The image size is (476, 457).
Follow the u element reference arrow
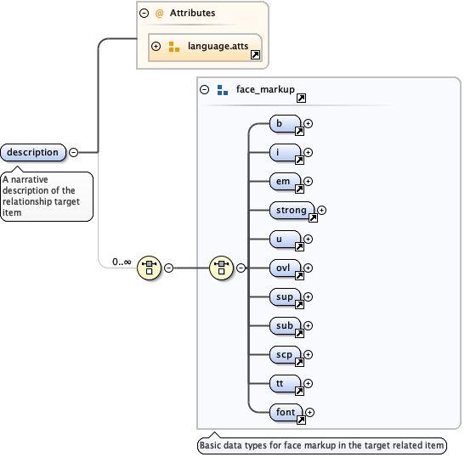click(x=299, y=247)
